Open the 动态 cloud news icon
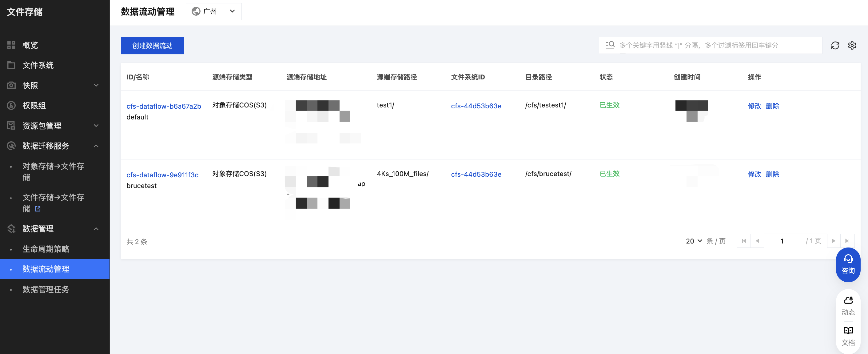This screenshot has height=354, width=868. (x=848, y=305)
